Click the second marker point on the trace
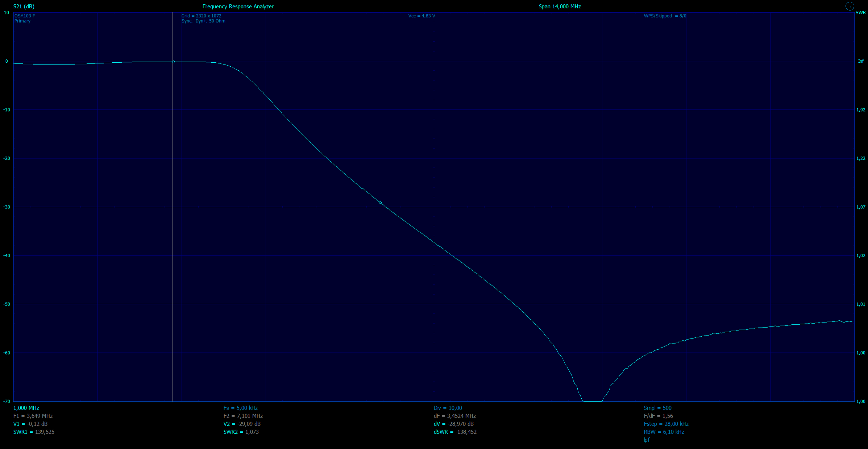Viewport: 868px width, 449px height. (x=380, y=203)
